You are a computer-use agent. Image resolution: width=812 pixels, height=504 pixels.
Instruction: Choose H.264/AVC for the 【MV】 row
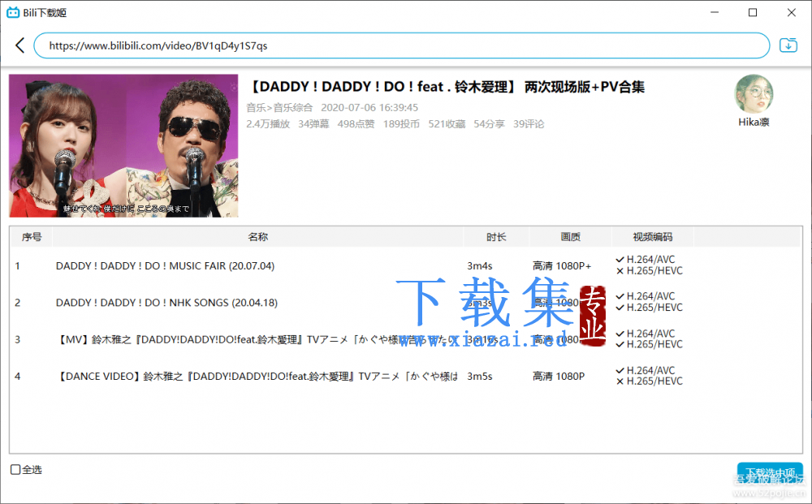pos(646,334)
